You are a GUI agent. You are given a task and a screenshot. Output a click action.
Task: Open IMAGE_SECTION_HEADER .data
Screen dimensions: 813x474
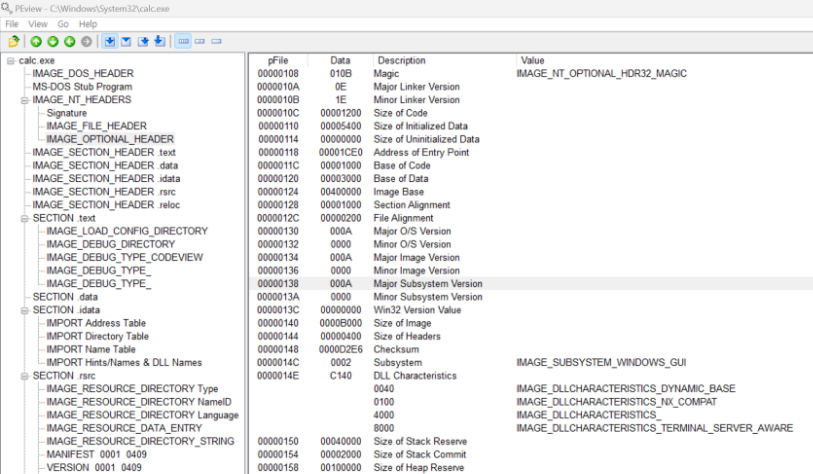click(105, 165)
